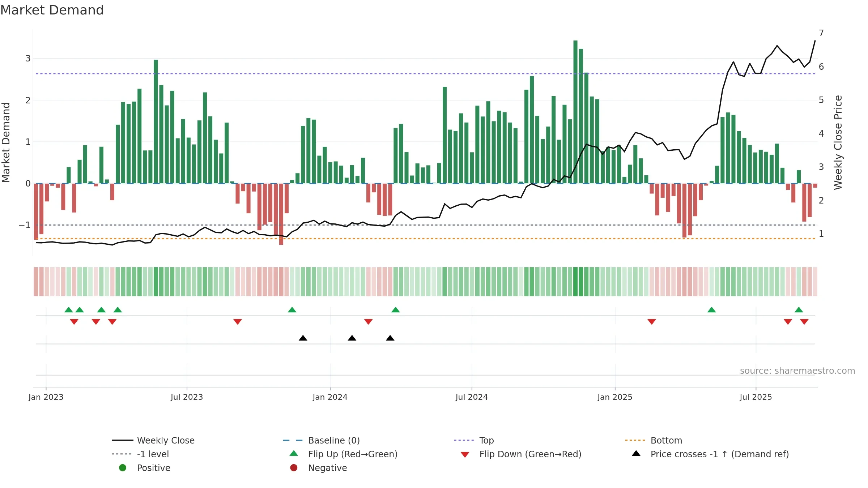
Task: Click the 'Jul 2025' date axis label
Action: coord(756,397)
